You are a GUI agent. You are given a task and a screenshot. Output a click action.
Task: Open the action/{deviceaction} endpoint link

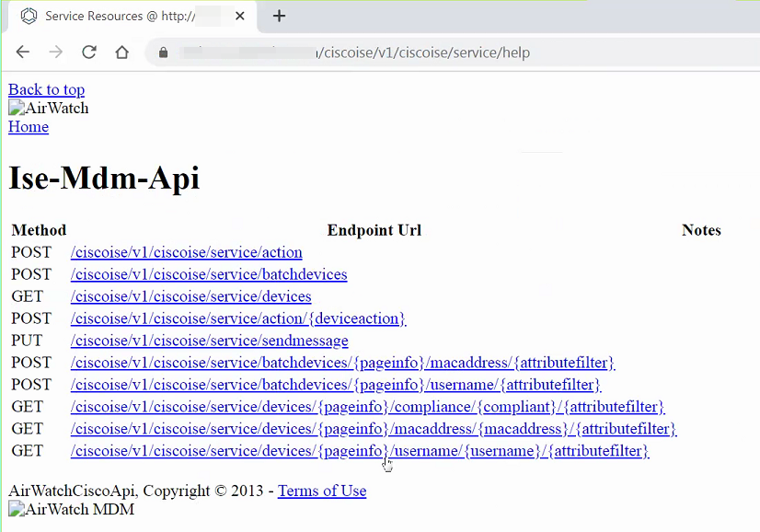pos(237,318)
